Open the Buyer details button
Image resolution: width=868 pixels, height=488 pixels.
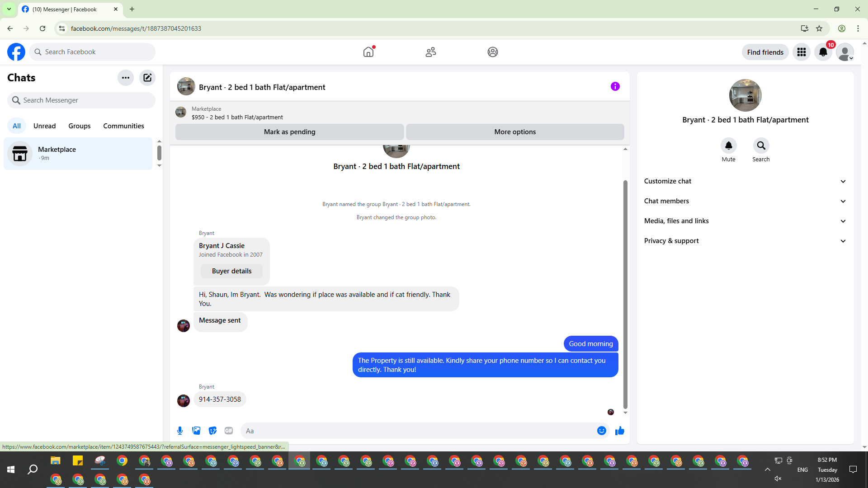point(231,271)
